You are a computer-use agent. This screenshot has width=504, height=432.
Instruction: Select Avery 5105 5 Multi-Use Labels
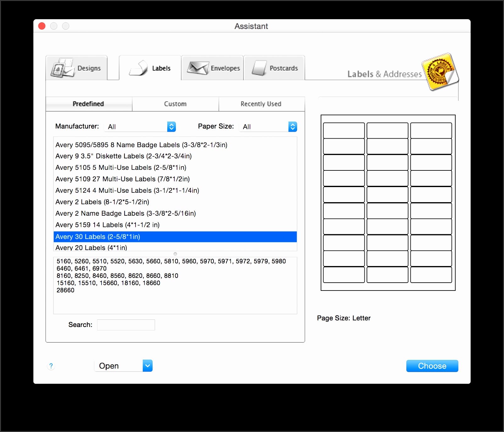point(175,168)
